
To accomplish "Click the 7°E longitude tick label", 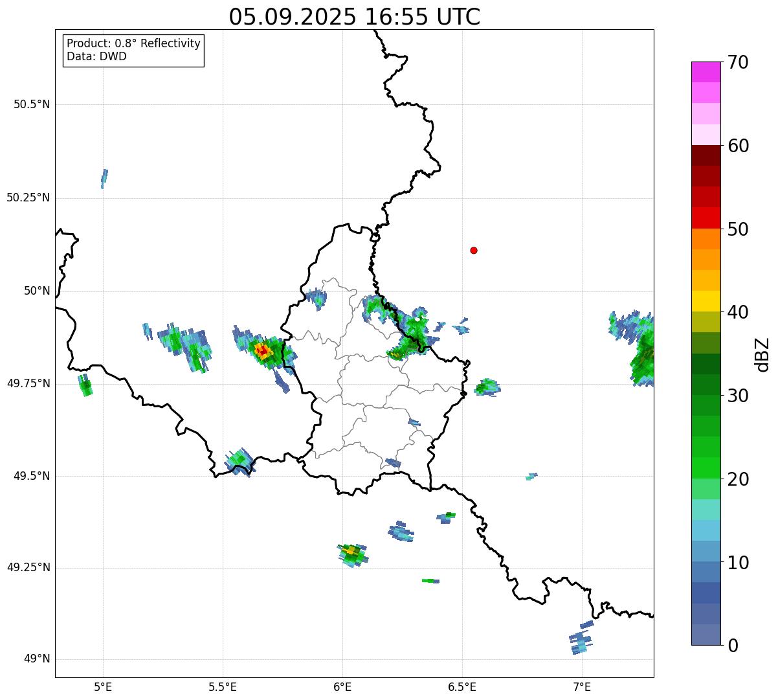I will click(582, 686).
